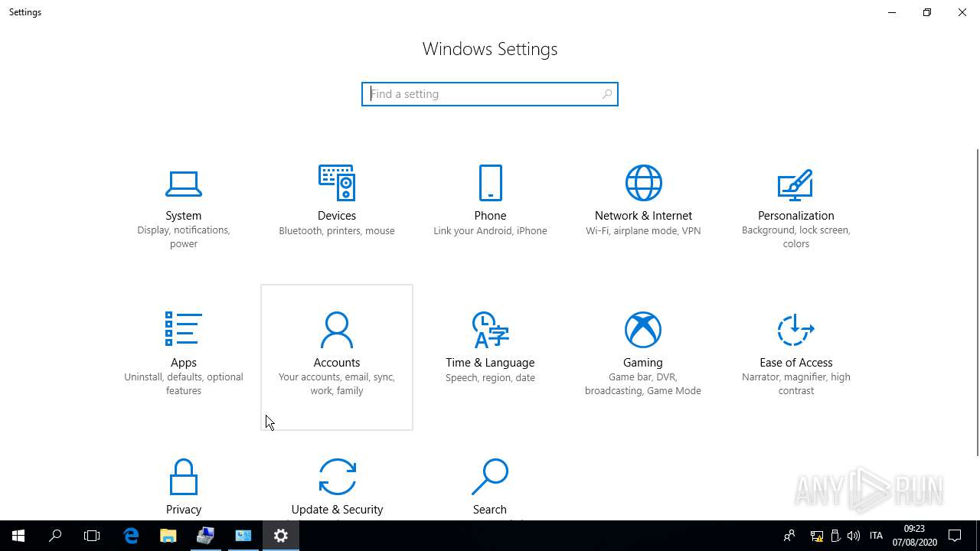The height and width of the screenshot is (551, 980).
Task: Minimize the Settings window
Action: tap(892, 12)
